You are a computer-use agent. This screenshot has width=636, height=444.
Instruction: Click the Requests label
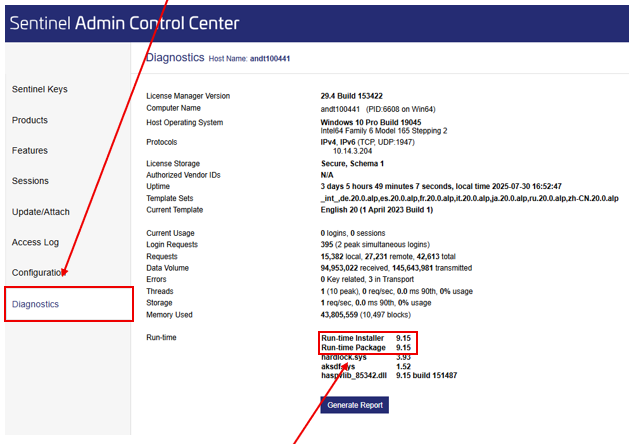click(161, 256)
